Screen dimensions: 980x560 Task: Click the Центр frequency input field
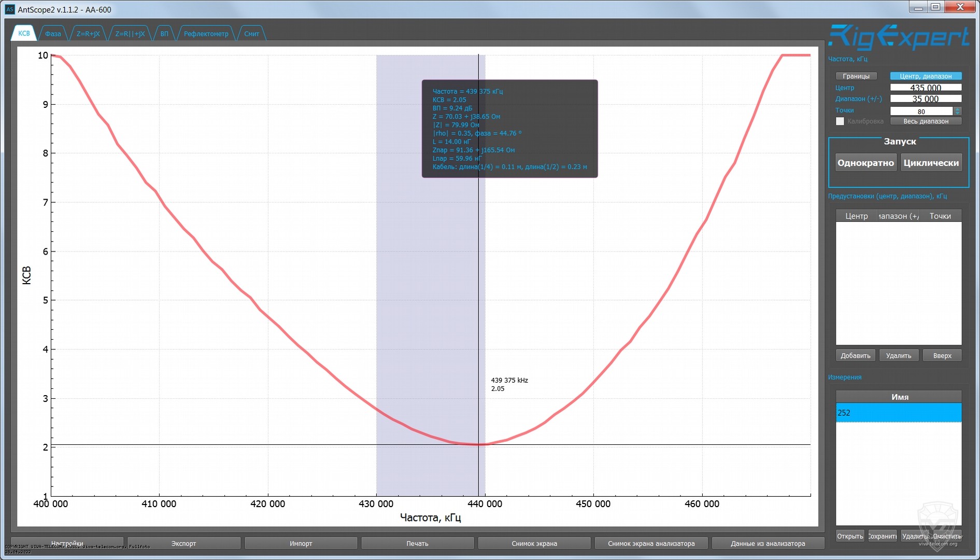pyautogui.click(x=925, y=88)
